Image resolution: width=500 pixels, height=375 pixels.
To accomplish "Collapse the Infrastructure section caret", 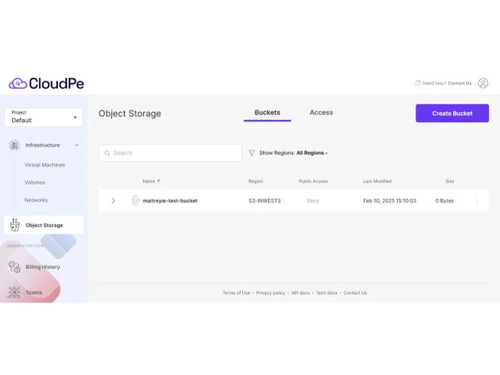I will 77,145.
